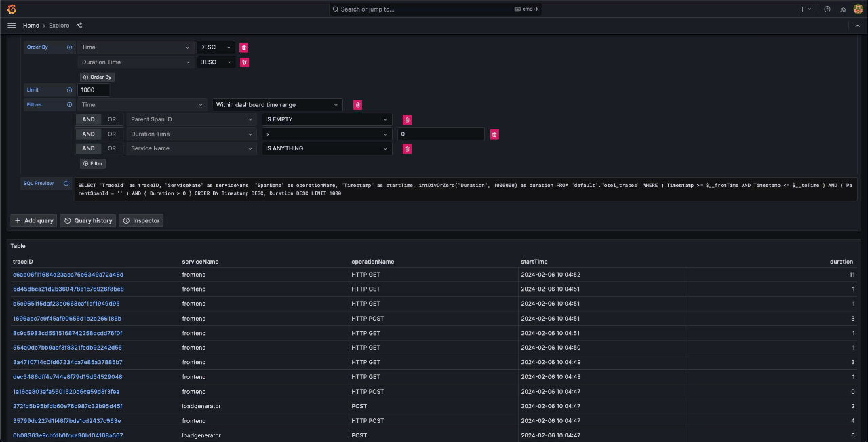Viewport: 868px width, 442px height.
Task: Click the Limit input field
Action: (94, 90)
